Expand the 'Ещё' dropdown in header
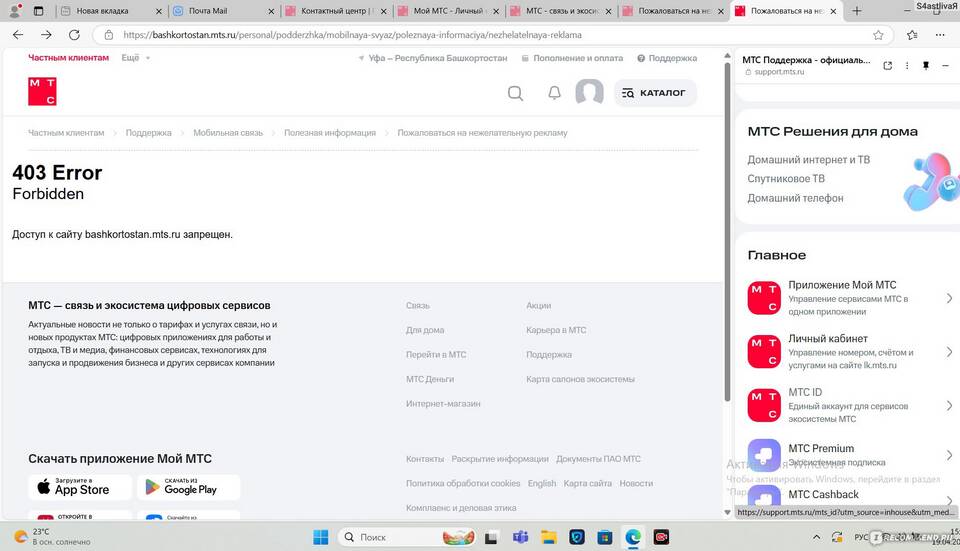 [x=135, y=58]
